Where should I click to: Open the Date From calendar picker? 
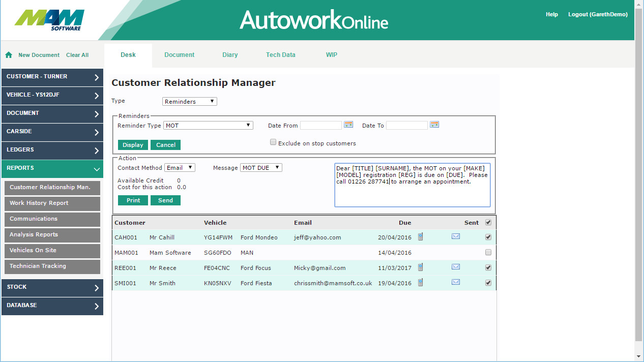tap(348, 125)
